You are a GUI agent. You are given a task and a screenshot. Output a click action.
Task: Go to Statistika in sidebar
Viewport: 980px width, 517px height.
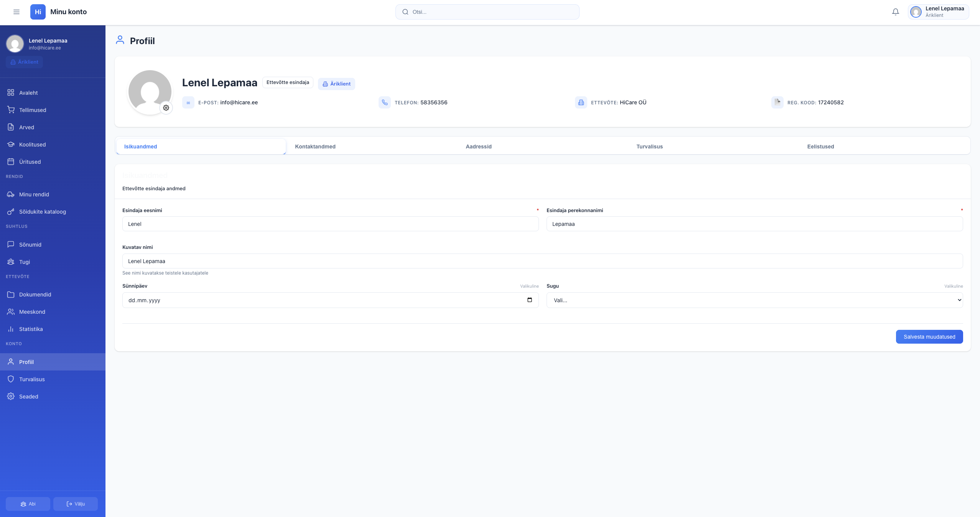tap(31, 329)
